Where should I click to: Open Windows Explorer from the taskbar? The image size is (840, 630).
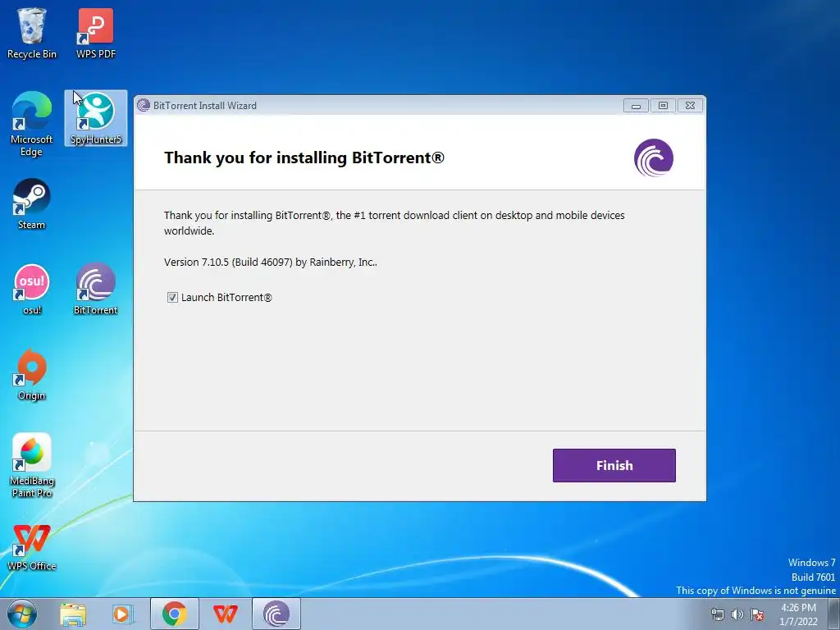click(73, 614)
